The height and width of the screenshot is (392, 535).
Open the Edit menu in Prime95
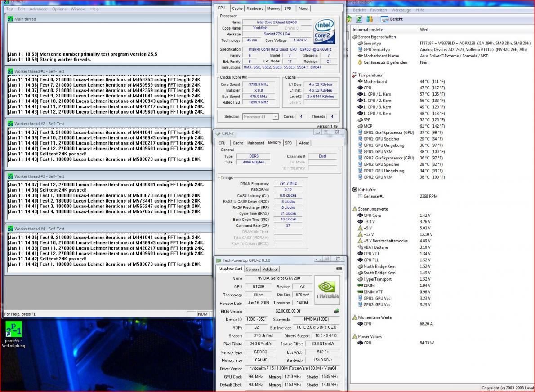(x=22, y=9)
